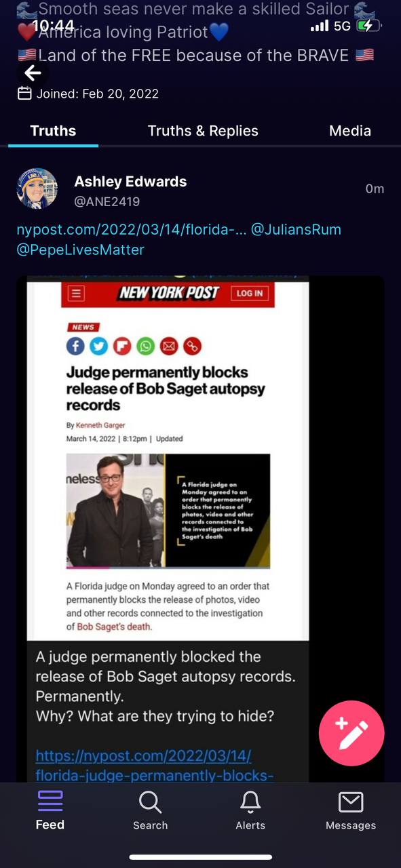Open the @JuliansRum mention

point(296,230)
